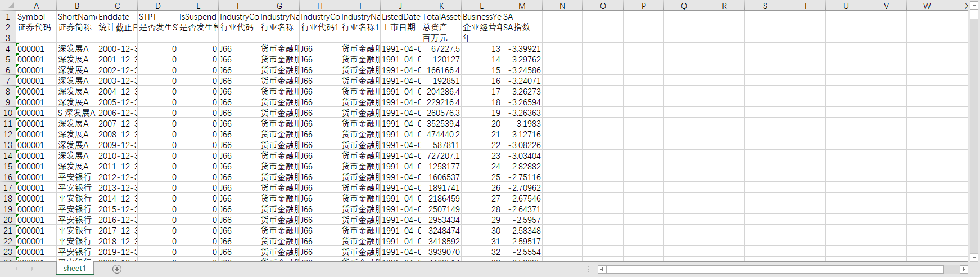
Task: Select the '证券代码' cell
Action: (36, 28)
